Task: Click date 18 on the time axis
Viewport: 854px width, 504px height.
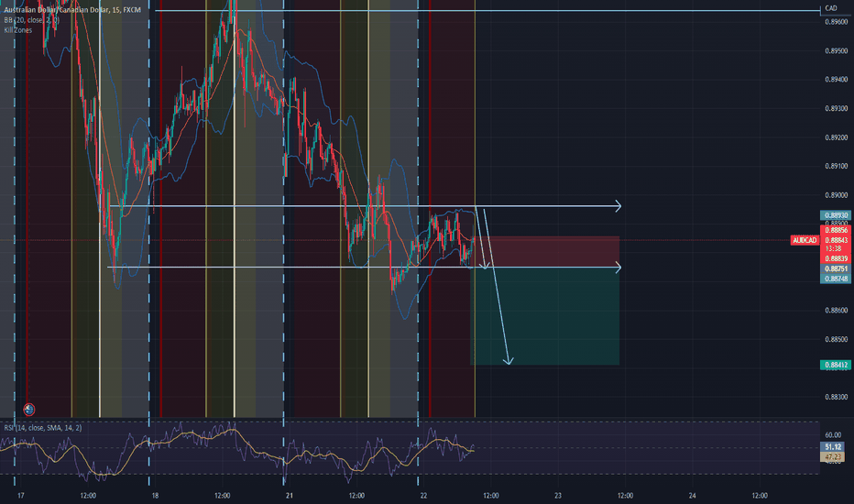Action: click(x=155, y=495)
